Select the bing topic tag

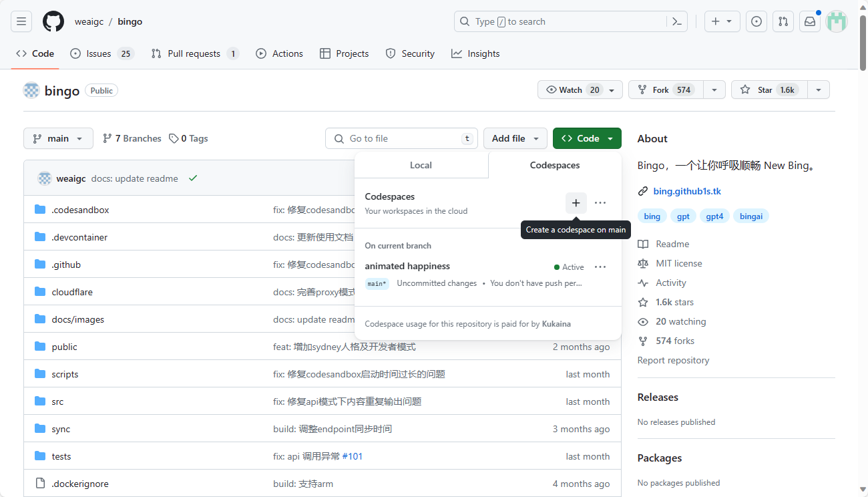[x=652, y=216]
